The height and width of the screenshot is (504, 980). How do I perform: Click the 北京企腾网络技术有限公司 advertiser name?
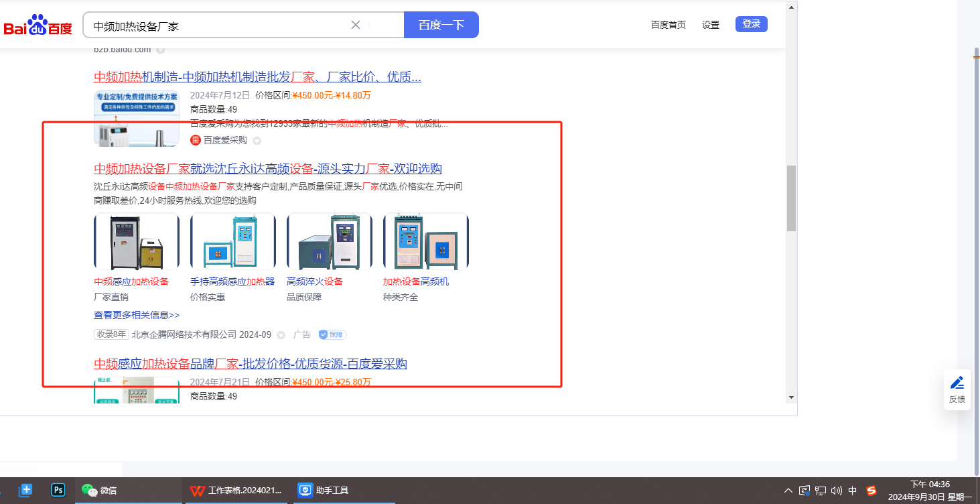coord(184,334)
